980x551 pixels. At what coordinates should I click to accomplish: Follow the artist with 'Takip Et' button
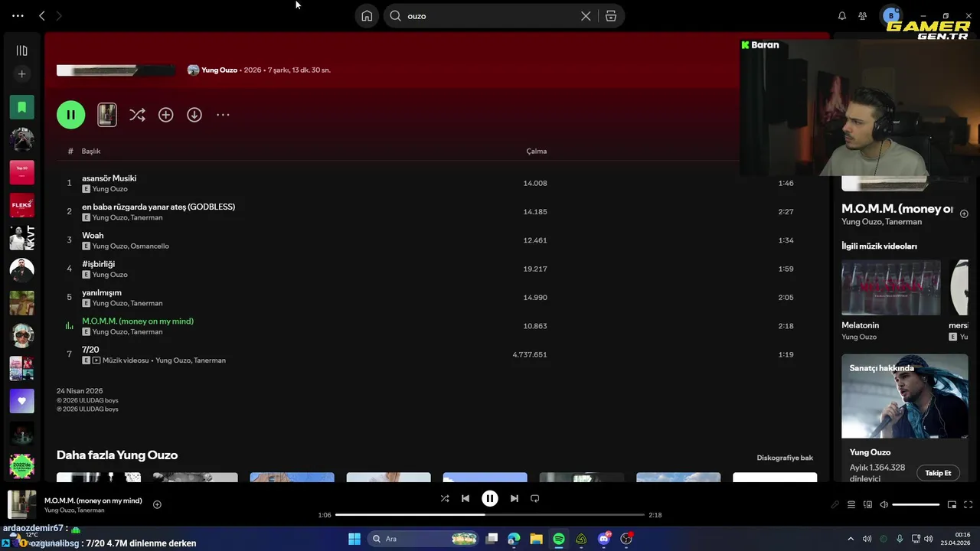(x=938, y=473)
